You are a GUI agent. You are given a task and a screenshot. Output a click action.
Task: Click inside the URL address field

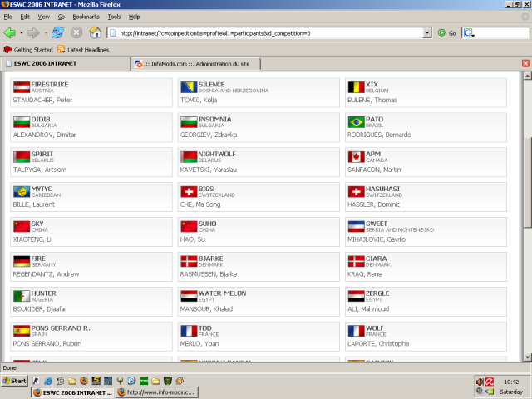[269, 33]
